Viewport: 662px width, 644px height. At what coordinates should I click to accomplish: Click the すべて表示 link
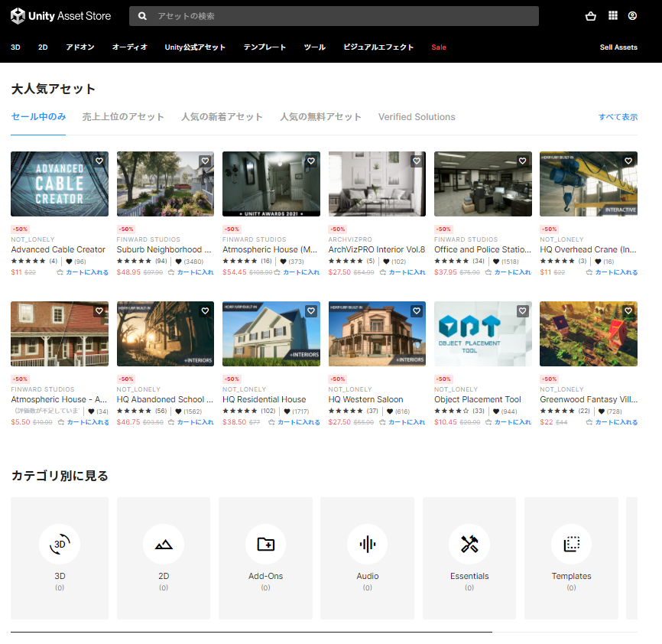point(618,117)
